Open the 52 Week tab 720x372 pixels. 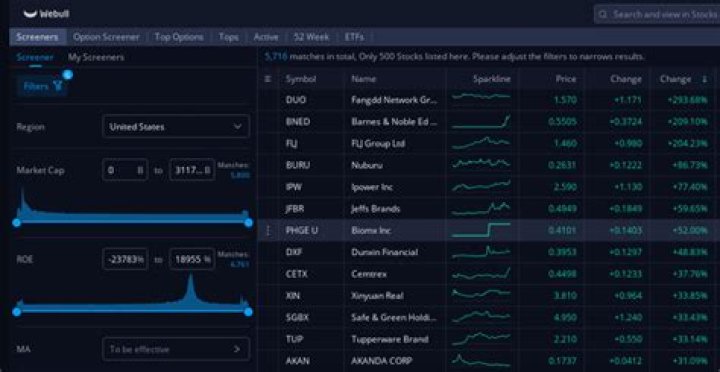[x=312, y=37]
